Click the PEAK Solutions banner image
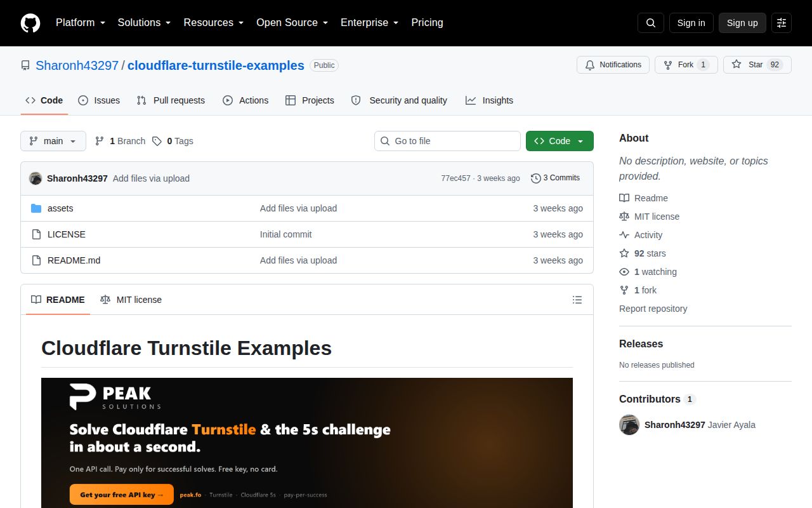812x508 pixels. coord(307,443)
